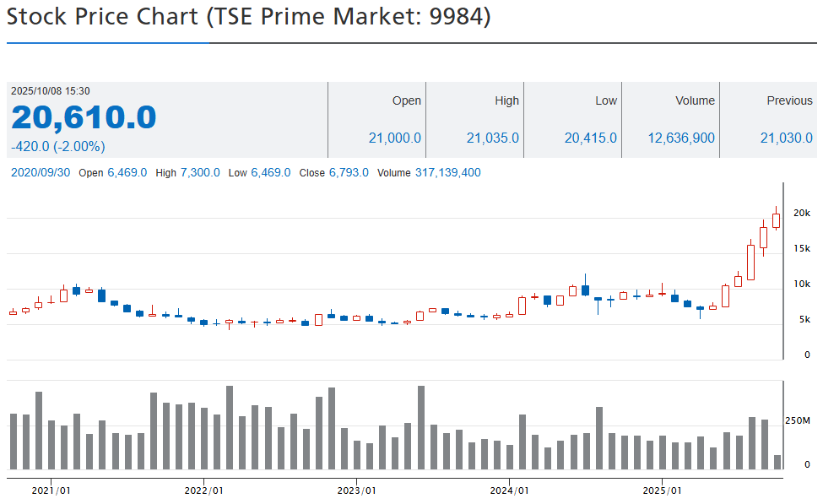The width and height of the screenshot is (823, 504).
Task: Select the Open value 21,000.0
Action: [394, 138]
